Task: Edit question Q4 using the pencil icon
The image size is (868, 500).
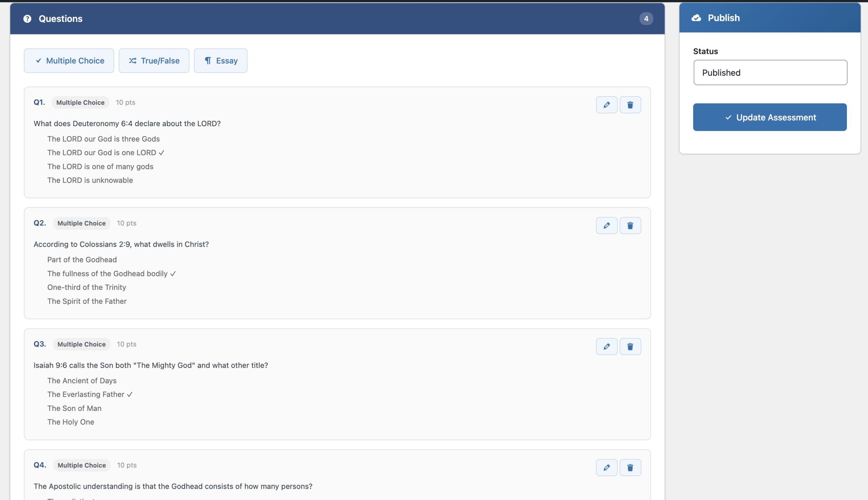Action: [606, 467]
